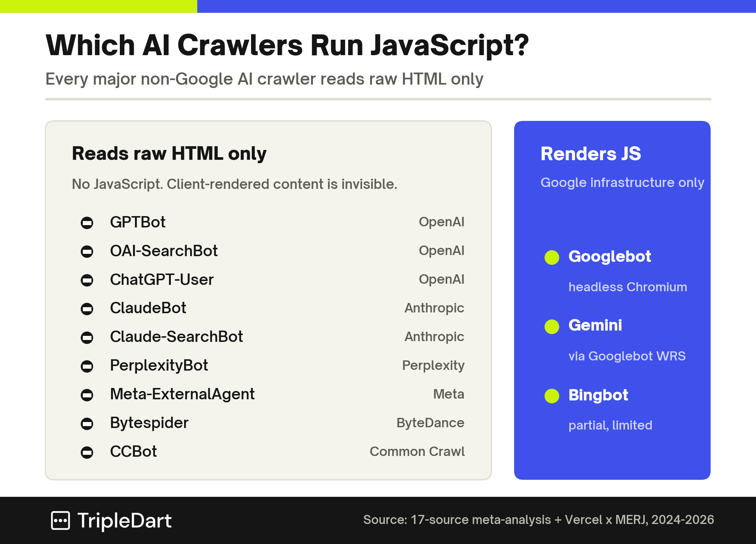The height and width of the screenshot is (544, 756).
Task: Click the ByteDance company label
Action: (431, 423)
